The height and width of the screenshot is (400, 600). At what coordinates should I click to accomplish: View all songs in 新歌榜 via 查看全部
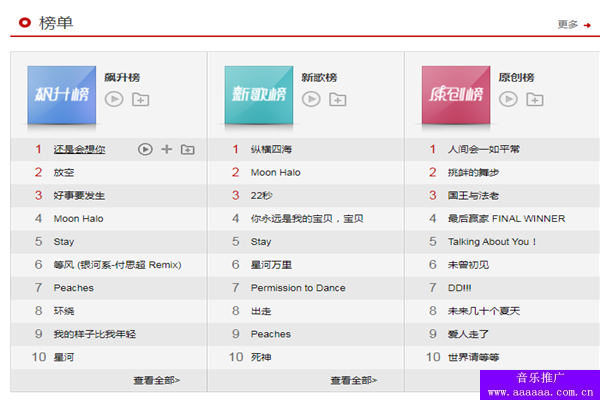354,380
